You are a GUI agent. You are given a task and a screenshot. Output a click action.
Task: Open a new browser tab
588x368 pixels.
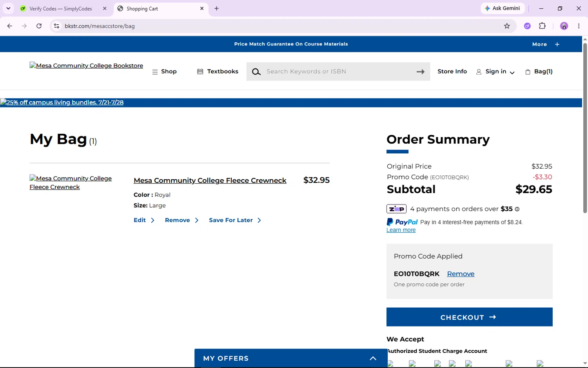(217, 8)
